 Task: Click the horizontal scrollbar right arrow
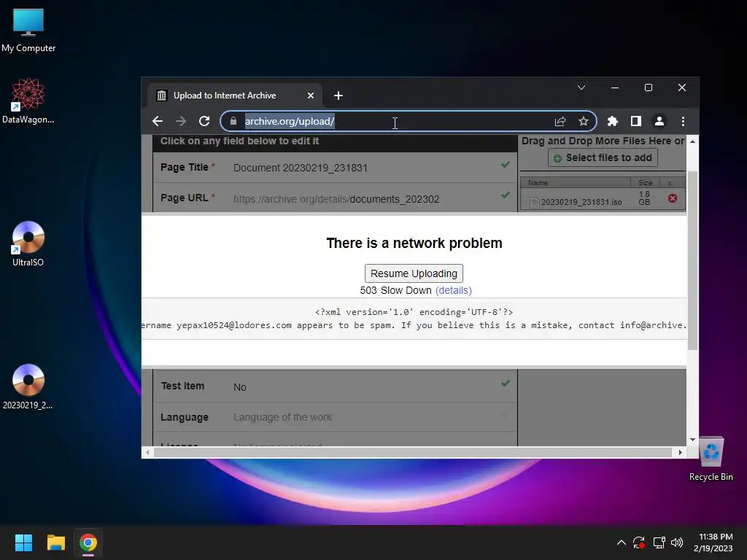[x=680, y=452]
